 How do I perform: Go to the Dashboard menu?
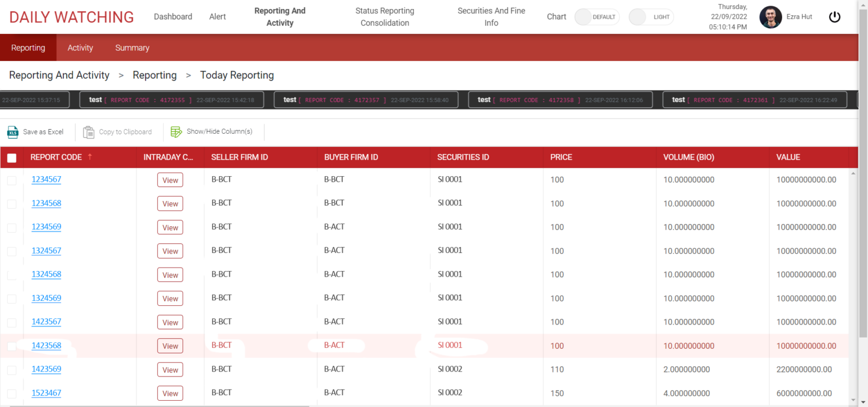(173, 17)
